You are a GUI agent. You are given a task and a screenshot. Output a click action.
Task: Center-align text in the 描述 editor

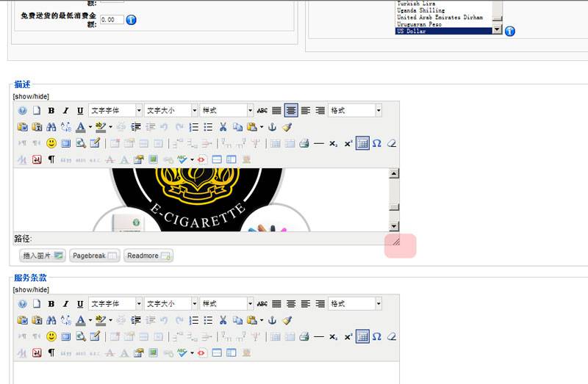(x=291, y=110)
